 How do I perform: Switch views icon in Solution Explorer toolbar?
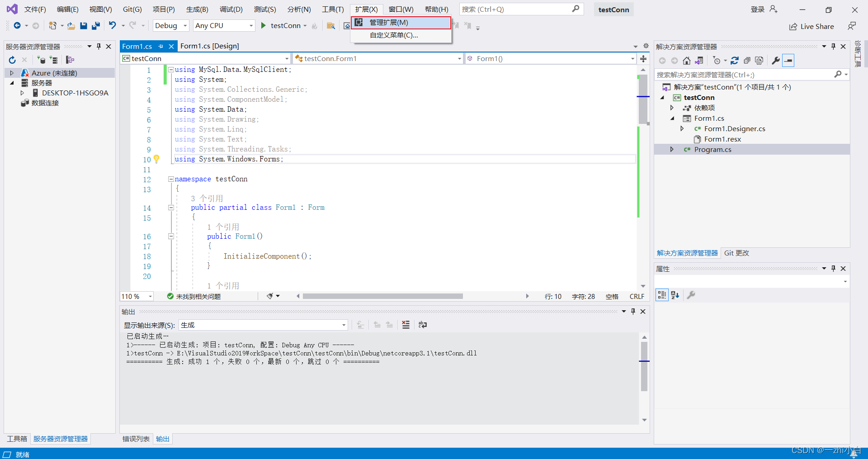[699, 61]
